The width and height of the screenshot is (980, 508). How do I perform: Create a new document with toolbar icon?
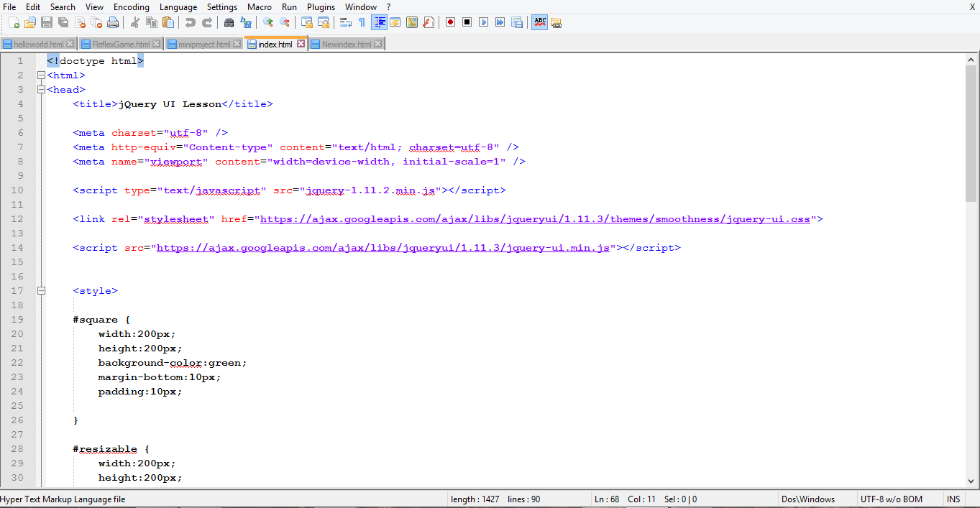14,22
